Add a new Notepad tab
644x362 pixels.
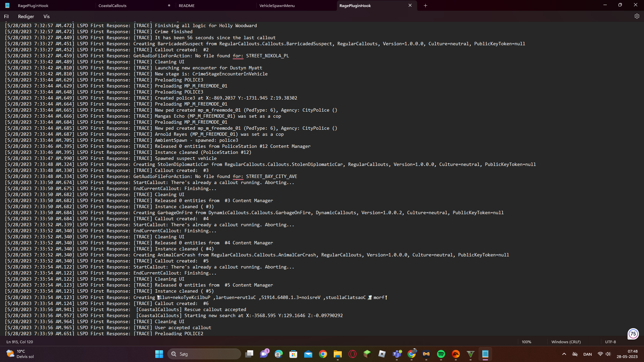pos(425,5)
